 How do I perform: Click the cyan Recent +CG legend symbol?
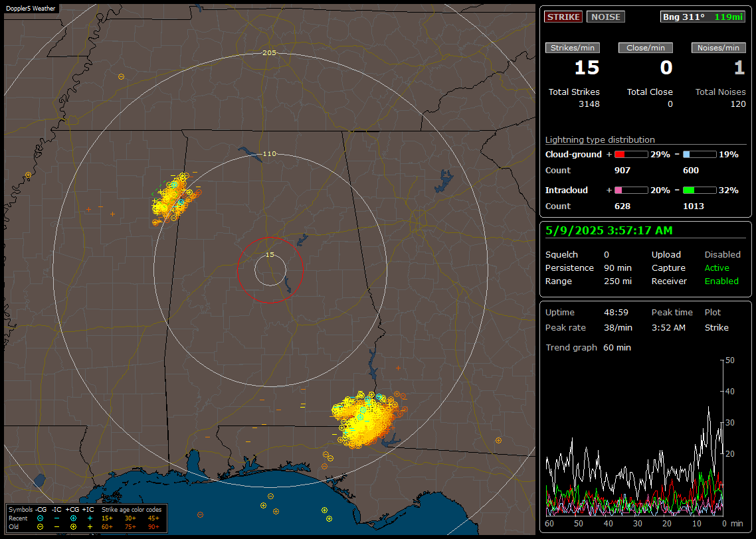pos(73,518)
